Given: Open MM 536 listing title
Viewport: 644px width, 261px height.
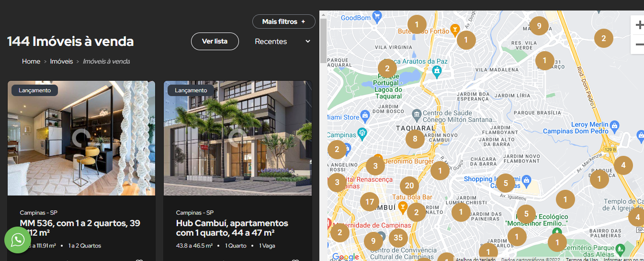Looking at the screenshot, I should point(80,228).
